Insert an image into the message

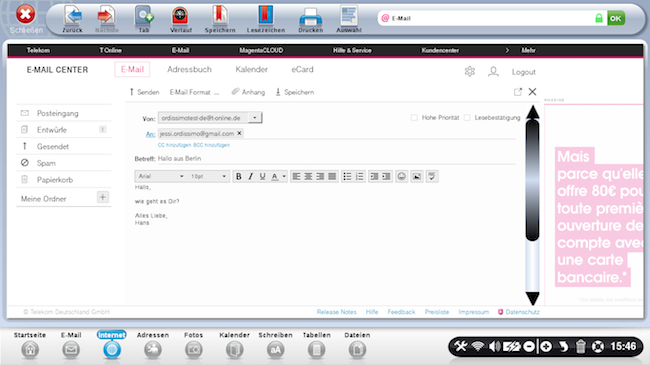pyautogui.click(x=417, y=176)
